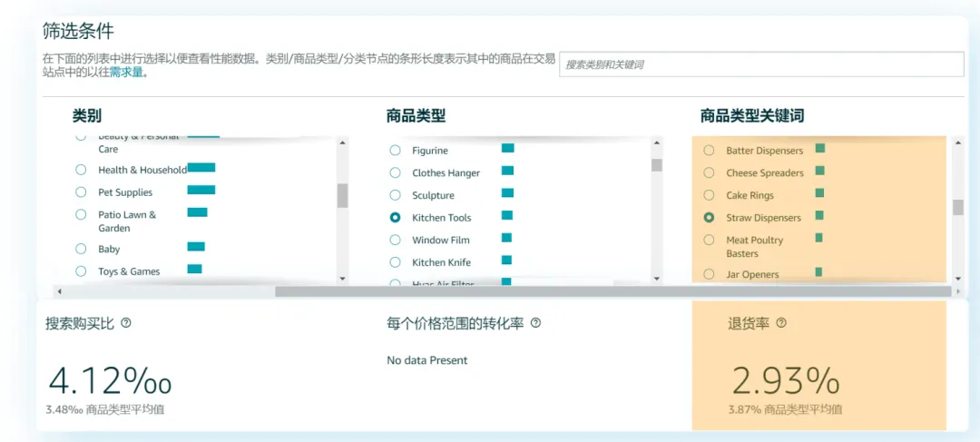
Task: Click the 搜索类别和关键词 search field
Action: click(760, 64)
